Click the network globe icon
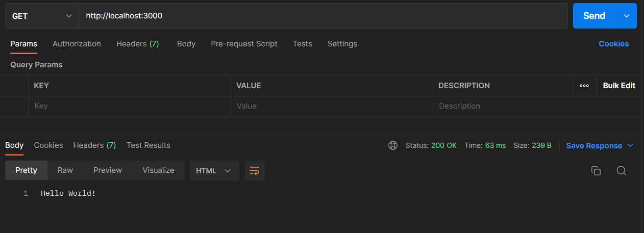Screen dimensions: 644x233 [x=393, y=145]
